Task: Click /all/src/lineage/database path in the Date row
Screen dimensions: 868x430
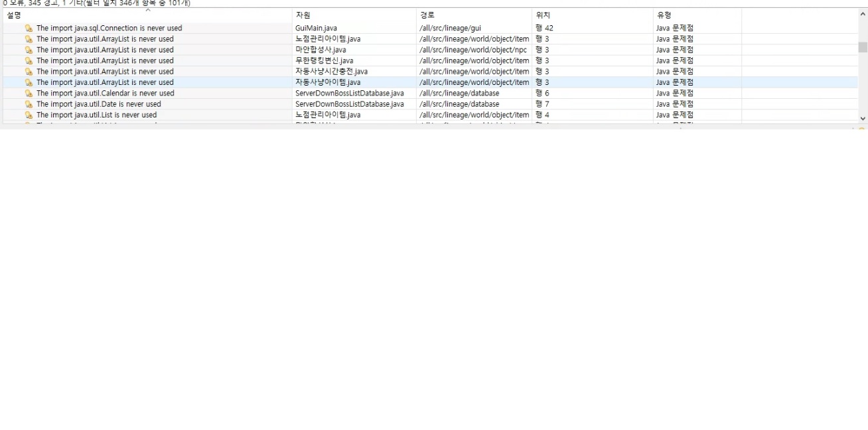Action: 459,104
